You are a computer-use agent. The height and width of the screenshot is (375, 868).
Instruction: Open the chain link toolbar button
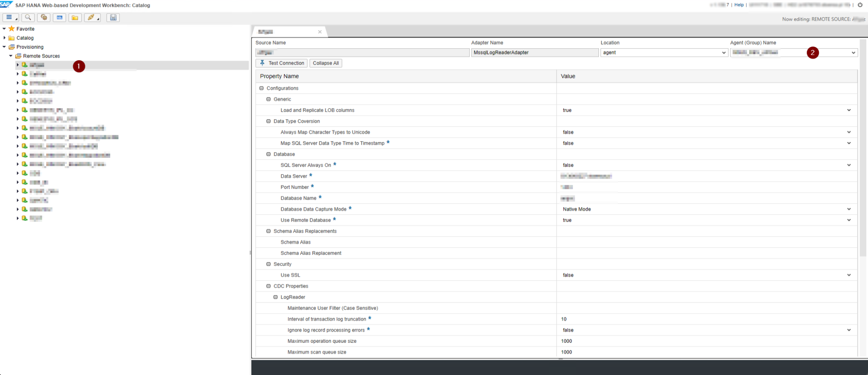92,17
